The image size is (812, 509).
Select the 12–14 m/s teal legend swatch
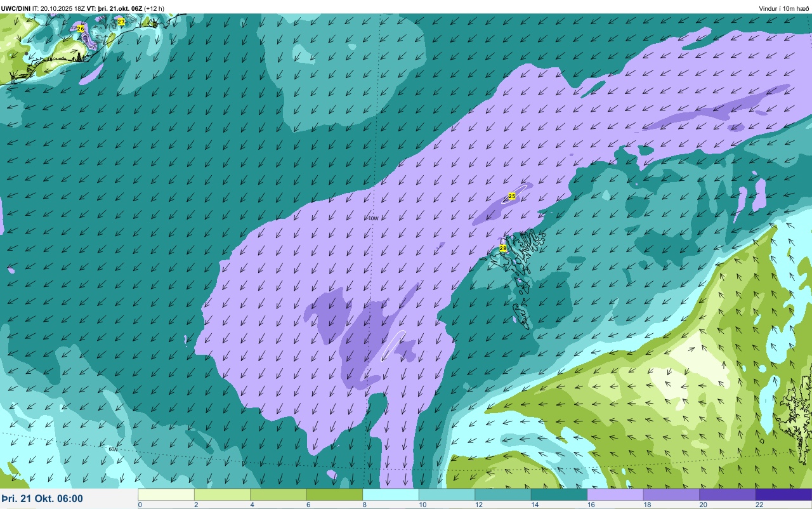(503, 494)
